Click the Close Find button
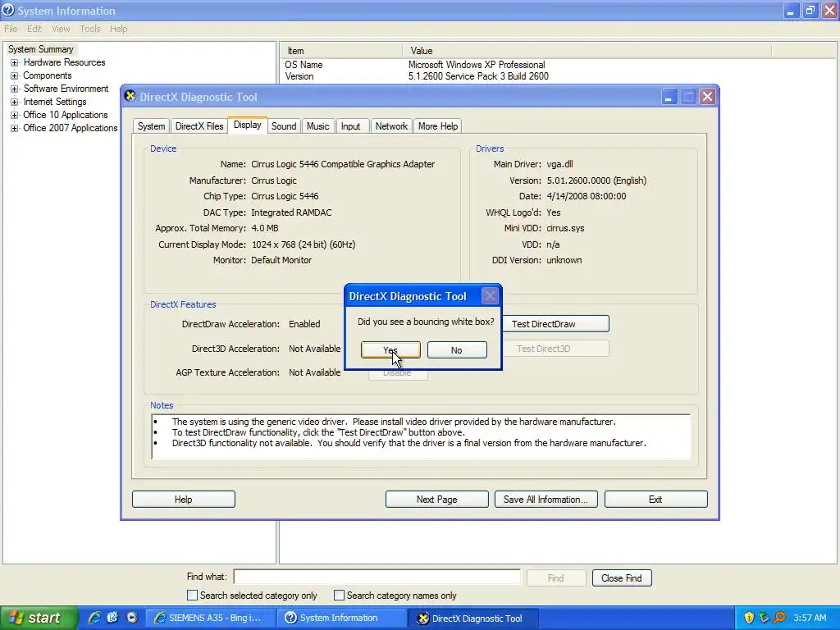This screenshot has height=630, width=840. 622,578
